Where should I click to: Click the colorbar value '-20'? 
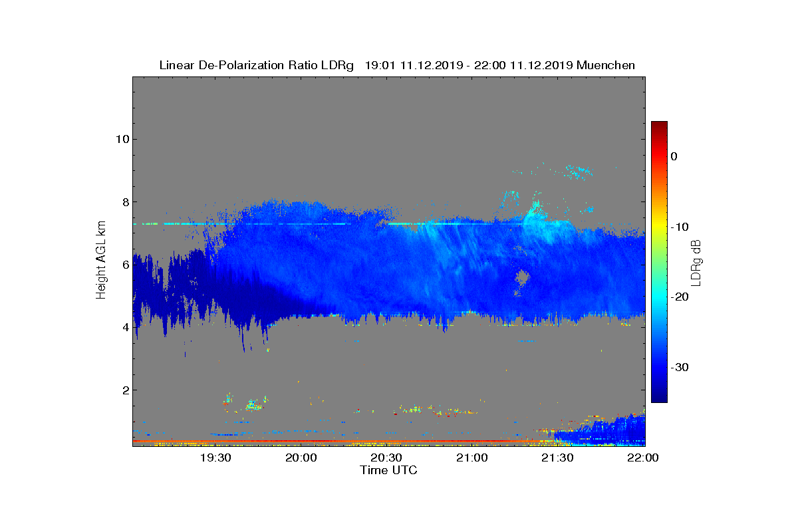(x=678, y=297)
